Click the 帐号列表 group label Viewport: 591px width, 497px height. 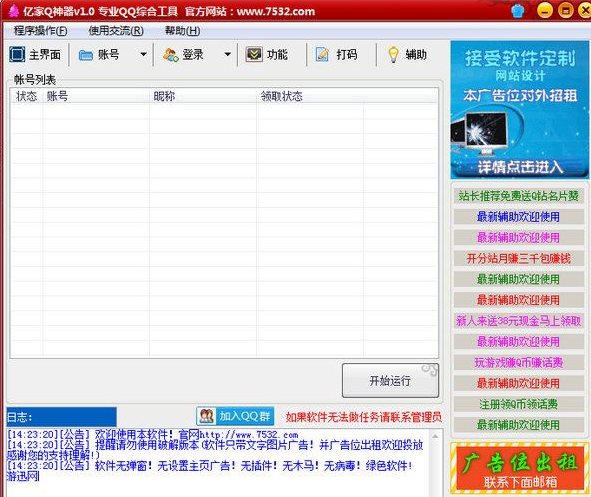pyautogui.click(x=35, y=80)
